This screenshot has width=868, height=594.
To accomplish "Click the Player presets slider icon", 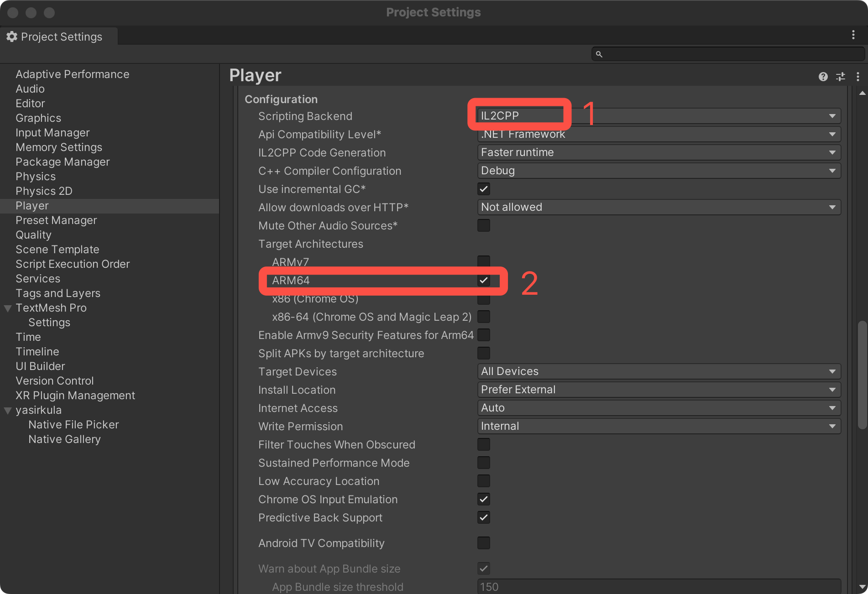I will 840,77.
